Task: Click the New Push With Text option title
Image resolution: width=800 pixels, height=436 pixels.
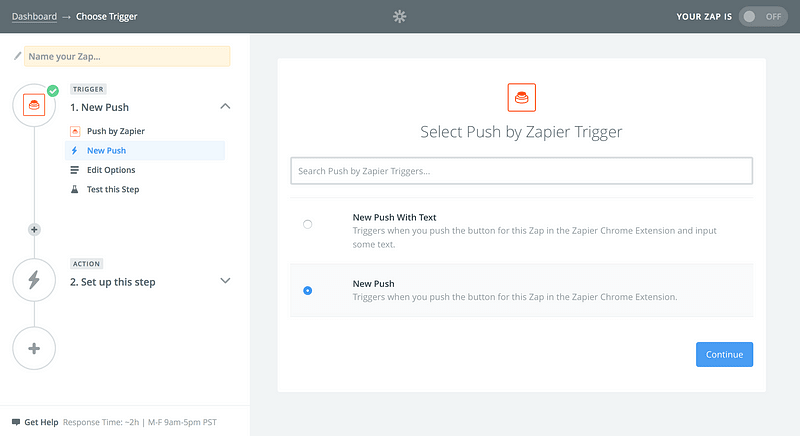Action: (x=394, y=217)
